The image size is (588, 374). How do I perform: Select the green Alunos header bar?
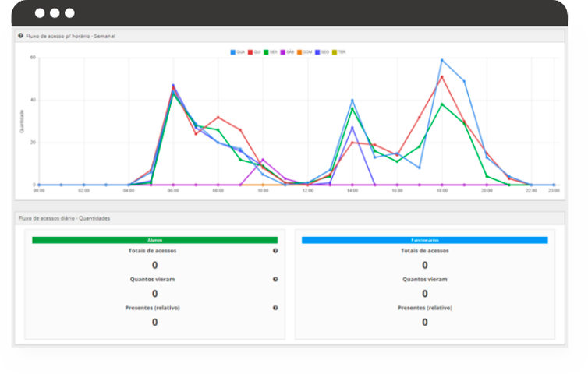click(x=154, y=240)
